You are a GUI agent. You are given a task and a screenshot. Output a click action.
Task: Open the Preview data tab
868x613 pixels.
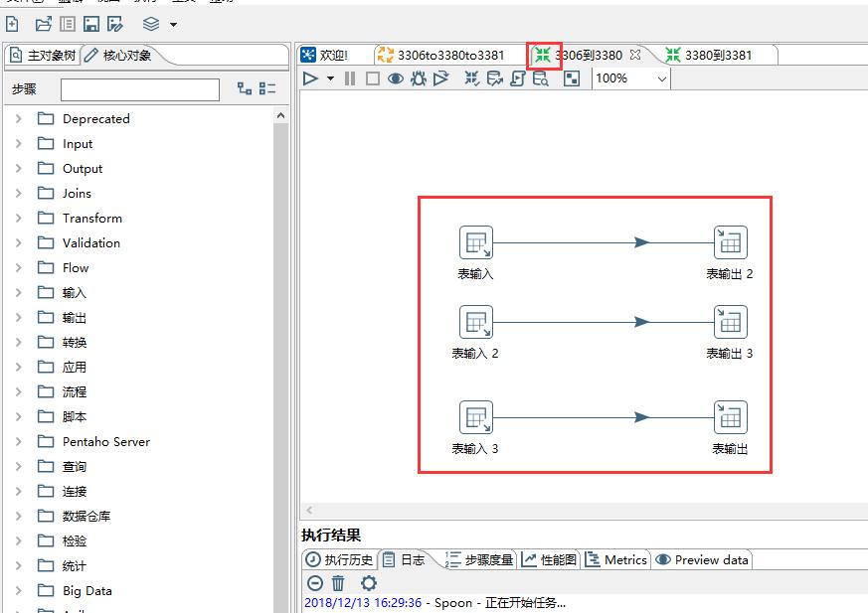click(x=702, y=559)
